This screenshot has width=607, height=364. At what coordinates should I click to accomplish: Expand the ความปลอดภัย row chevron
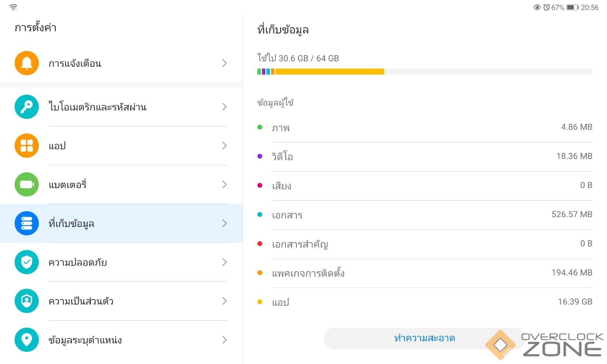click(x=225, y=262)
